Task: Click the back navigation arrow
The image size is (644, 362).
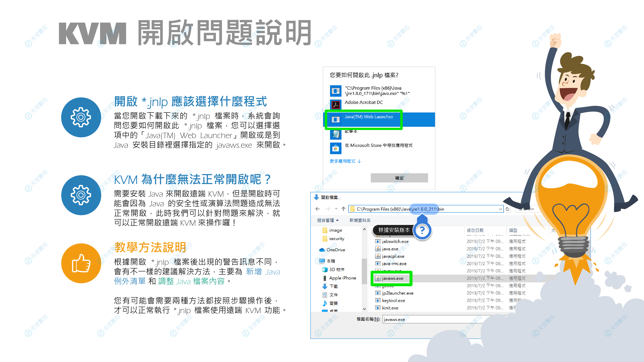Action: pyautogui.click(x=317, y=209)
